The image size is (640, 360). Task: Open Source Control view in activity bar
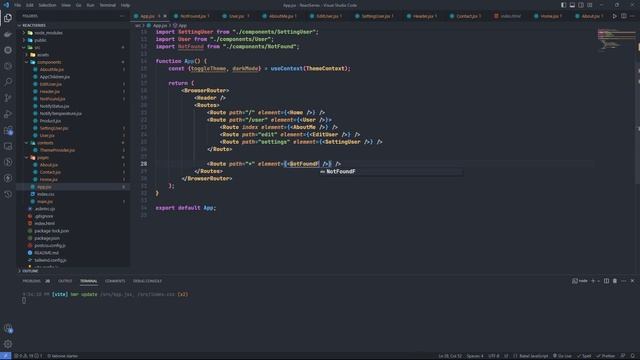[x=8, y=98]
